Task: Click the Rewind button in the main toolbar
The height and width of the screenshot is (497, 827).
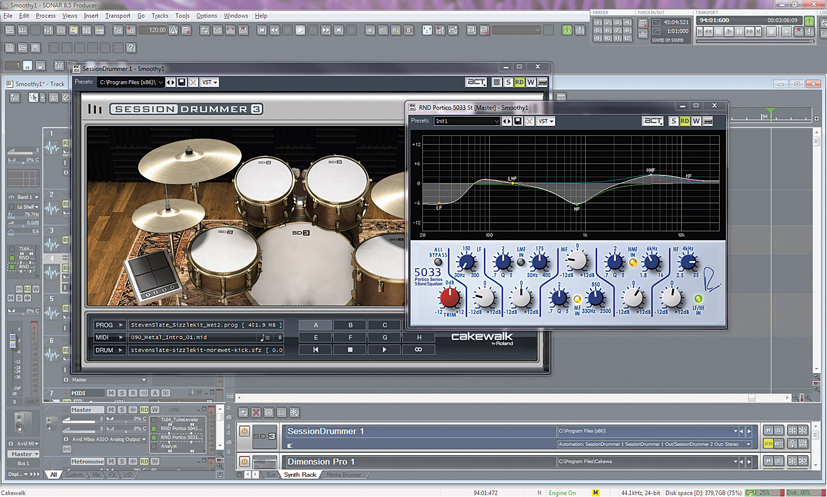Action: pos(274,30)
